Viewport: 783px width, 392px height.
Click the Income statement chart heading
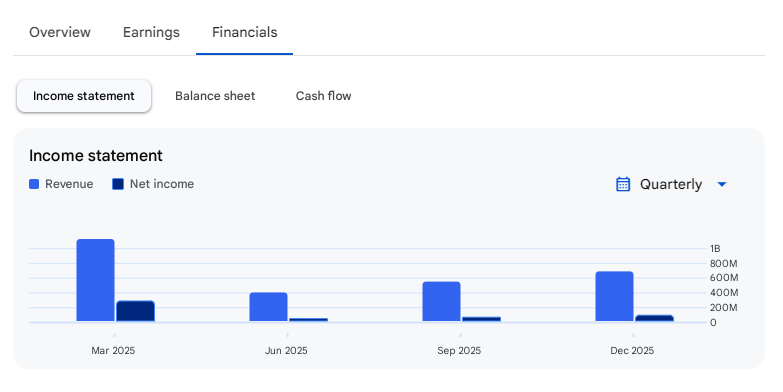[x=96, y=156]
